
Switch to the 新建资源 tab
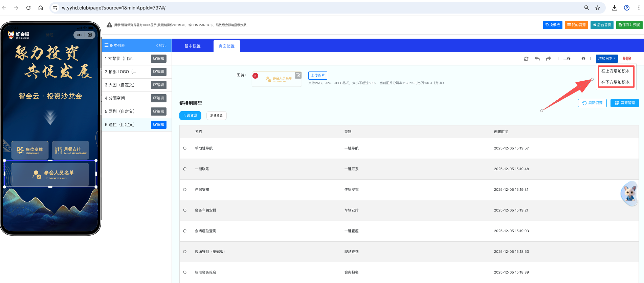pos(216,116)
